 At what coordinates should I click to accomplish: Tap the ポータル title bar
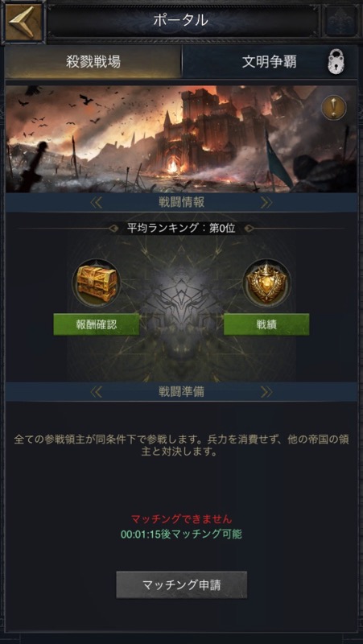pyautogui.click(x=184, y=20)
